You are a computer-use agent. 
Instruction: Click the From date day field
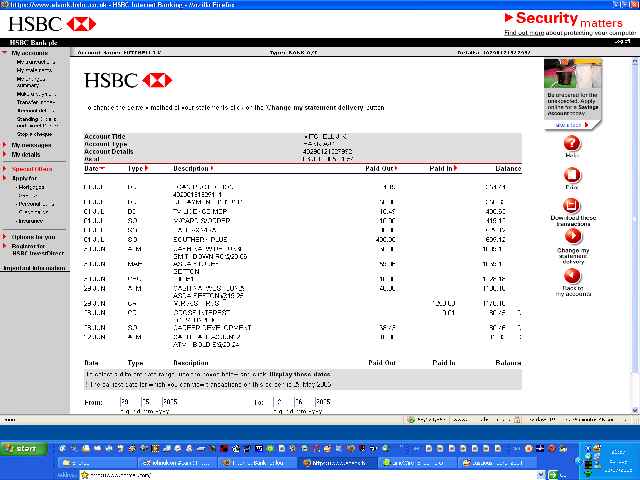(128, 402)
